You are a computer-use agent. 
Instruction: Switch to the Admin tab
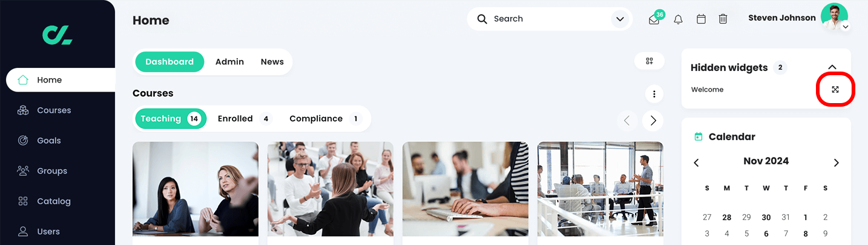click(x=229, y=62)
